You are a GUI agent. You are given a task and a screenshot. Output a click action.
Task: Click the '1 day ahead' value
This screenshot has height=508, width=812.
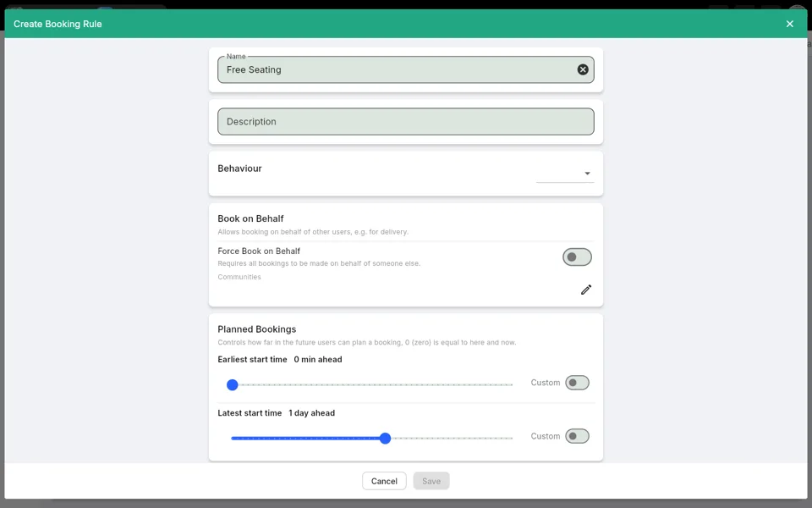[312, 413]
